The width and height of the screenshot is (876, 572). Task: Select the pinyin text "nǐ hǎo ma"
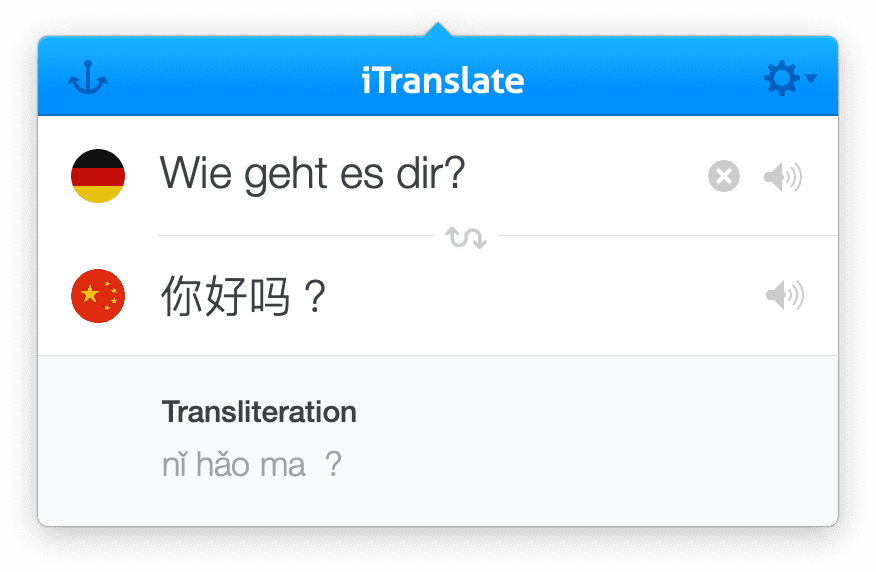pyautogui.click(x=234, y=465)
